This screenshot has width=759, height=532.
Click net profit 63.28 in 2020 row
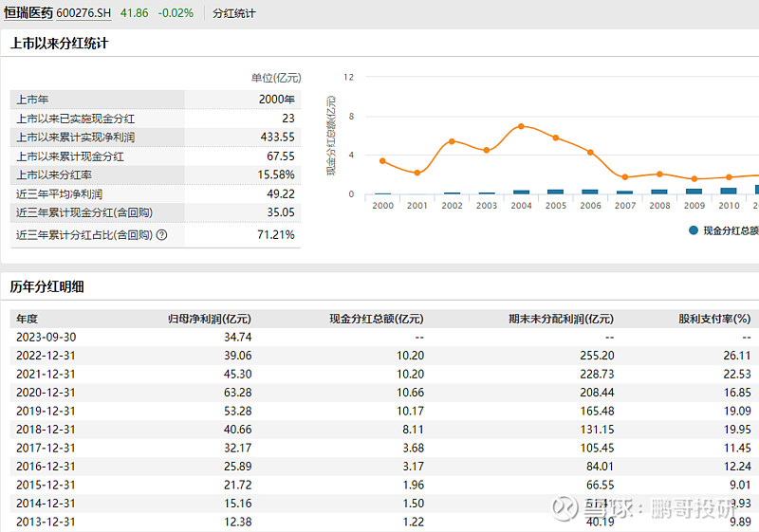point(238,393)
